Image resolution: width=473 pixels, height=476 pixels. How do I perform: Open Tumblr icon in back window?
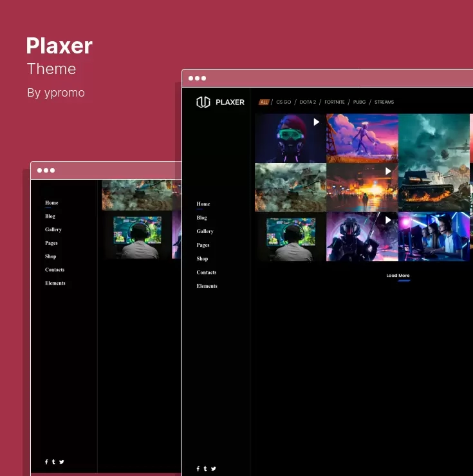click(x=53, y=462)
